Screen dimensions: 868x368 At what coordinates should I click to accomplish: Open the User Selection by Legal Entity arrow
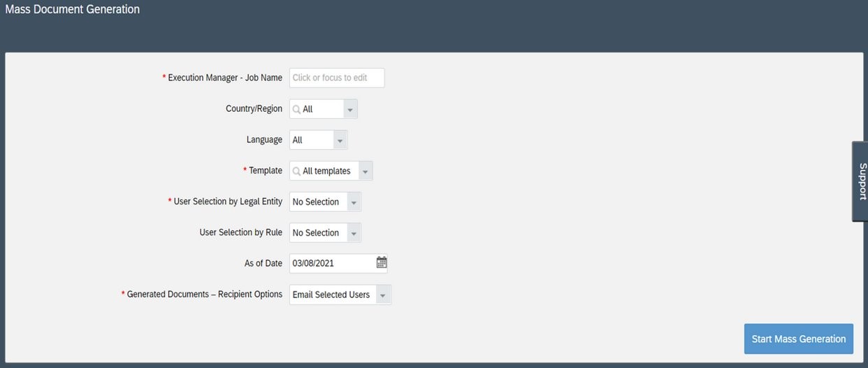tap(354, 203)
